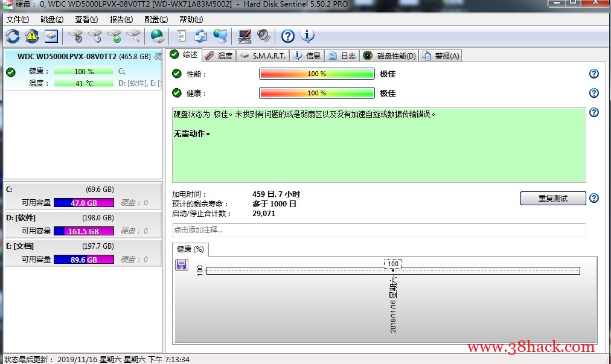
Task: Click the disk with green checkmark icon
Action: [114, 36]
